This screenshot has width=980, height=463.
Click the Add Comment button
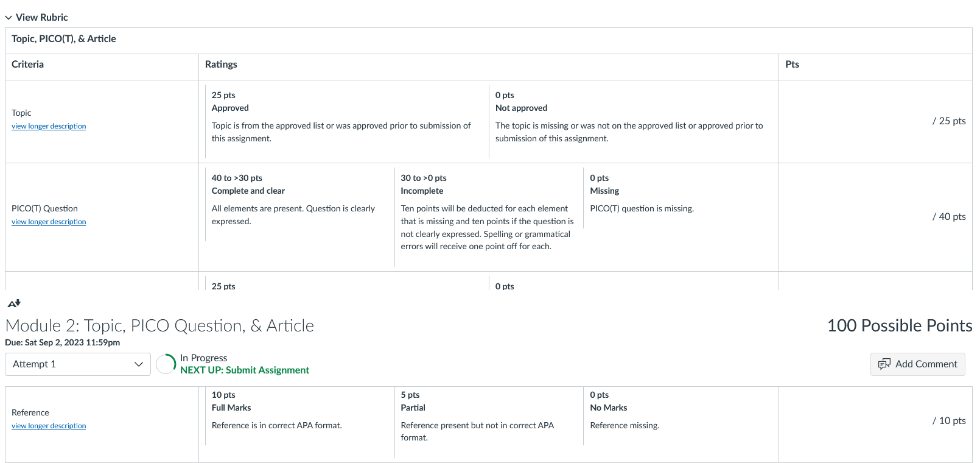click(x=917, y=364)
